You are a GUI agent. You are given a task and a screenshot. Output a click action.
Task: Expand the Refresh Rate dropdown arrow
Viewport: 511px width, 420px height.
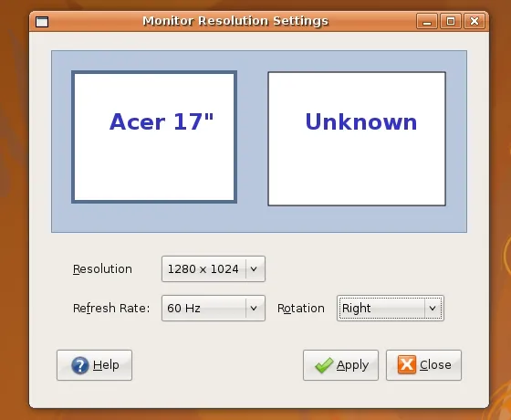point(254,309)
